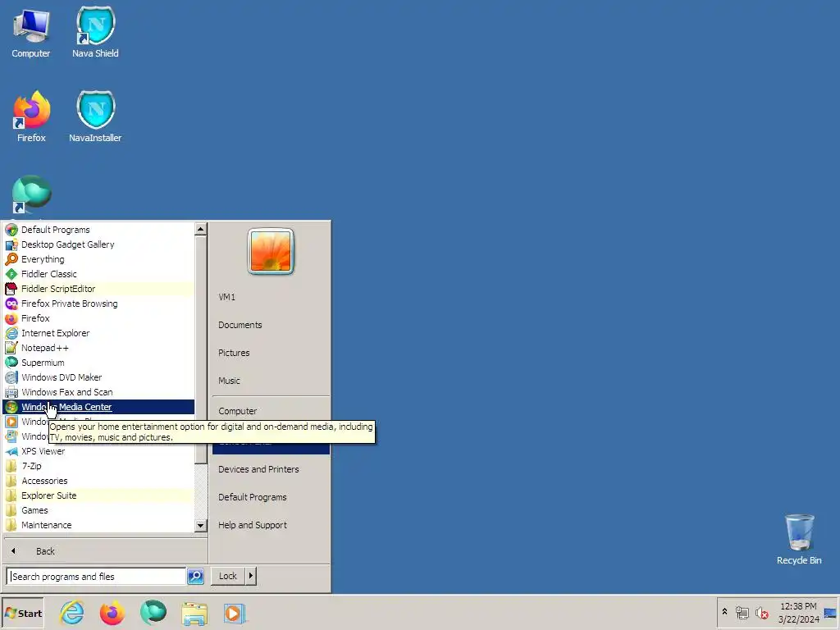The width and height of the screenshot is (840, 630).
Task: Expand the 7-Zip folder
Action: [x=98, y=466]
